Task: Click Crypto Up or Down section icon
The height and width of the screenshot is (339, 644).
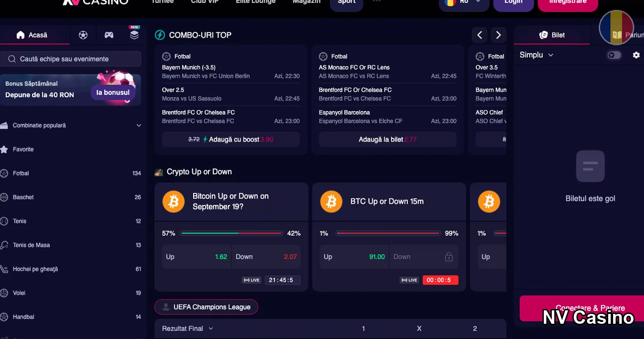Action: [x=159, y=172]
